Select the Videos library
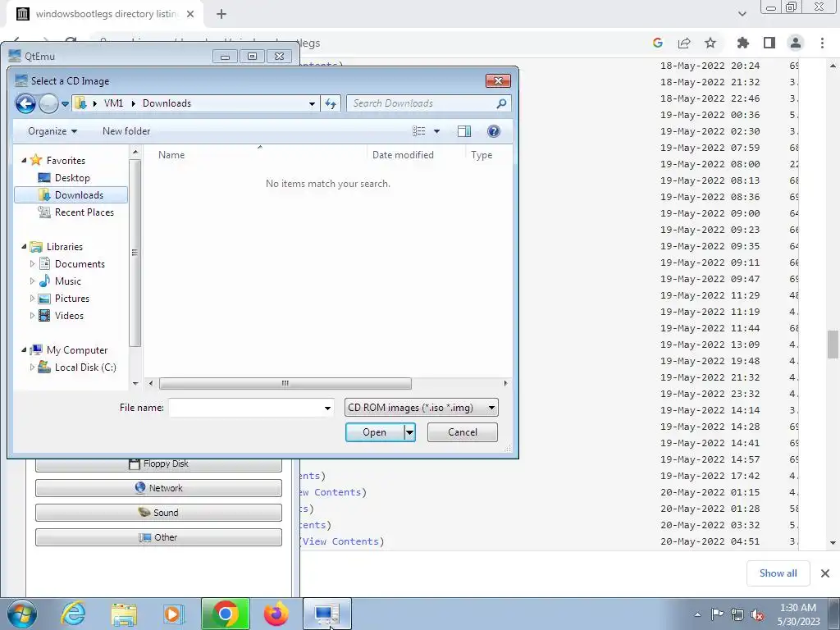Viewport: 840px width, 630px height. tap(69, 316)
